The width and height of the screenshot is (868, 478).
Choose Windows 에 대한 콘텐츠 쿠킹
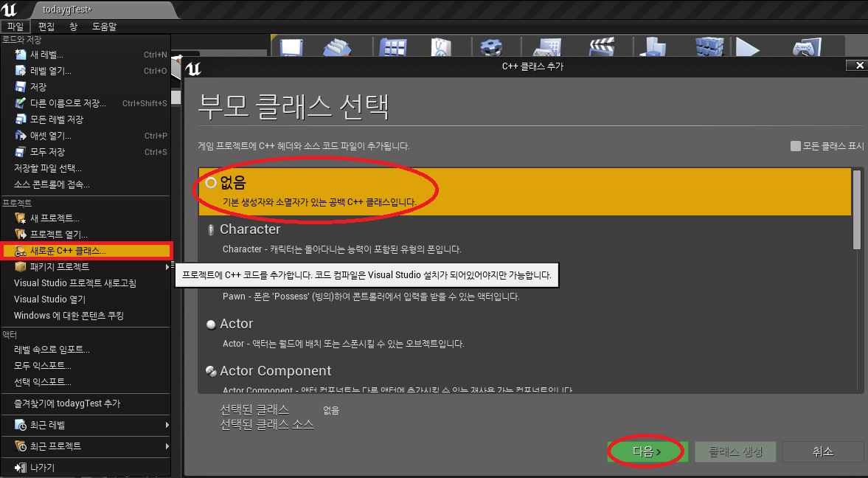[86, 316]
